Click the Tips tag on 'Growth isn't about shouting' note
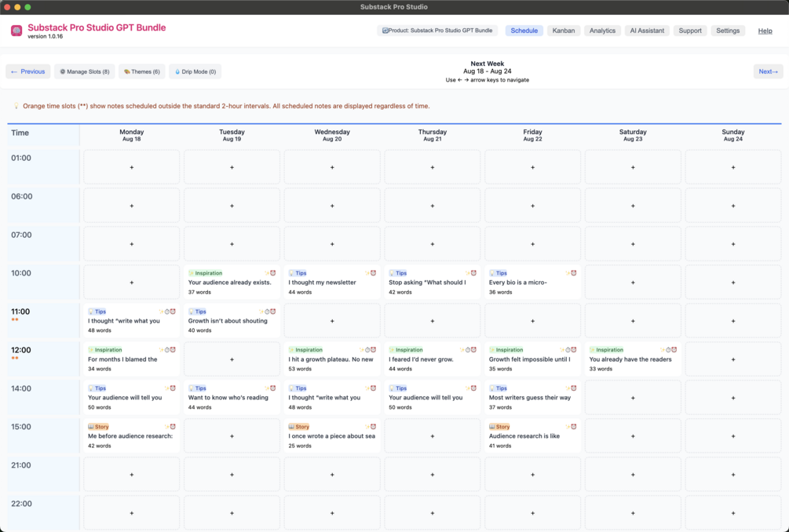This screenshot has height=532, width=789. pyautogui.click(x=197, y=312)
